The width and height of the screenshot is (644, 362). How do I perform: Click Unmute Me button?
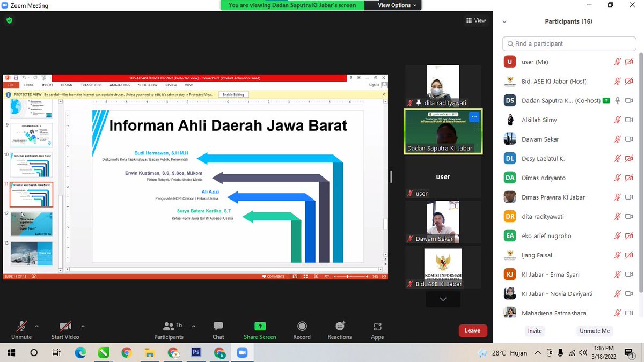[595, 331]
